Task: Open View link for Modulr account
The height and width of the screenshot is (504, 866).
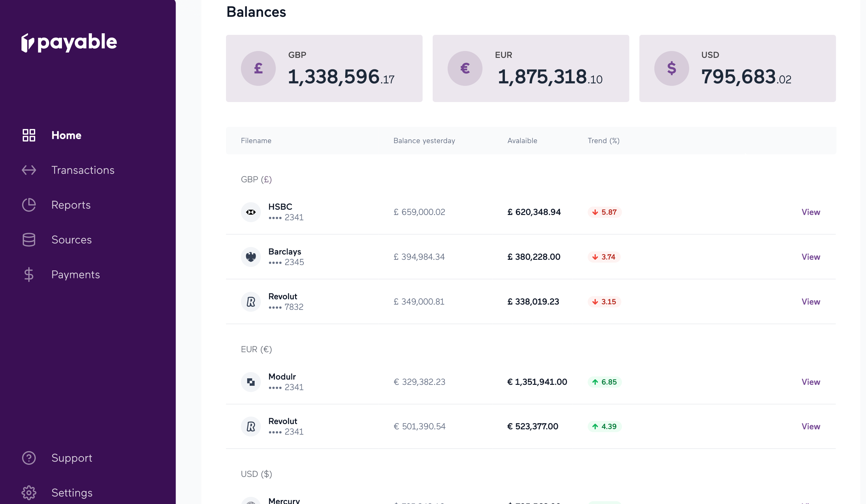Action: coord(811,382)
